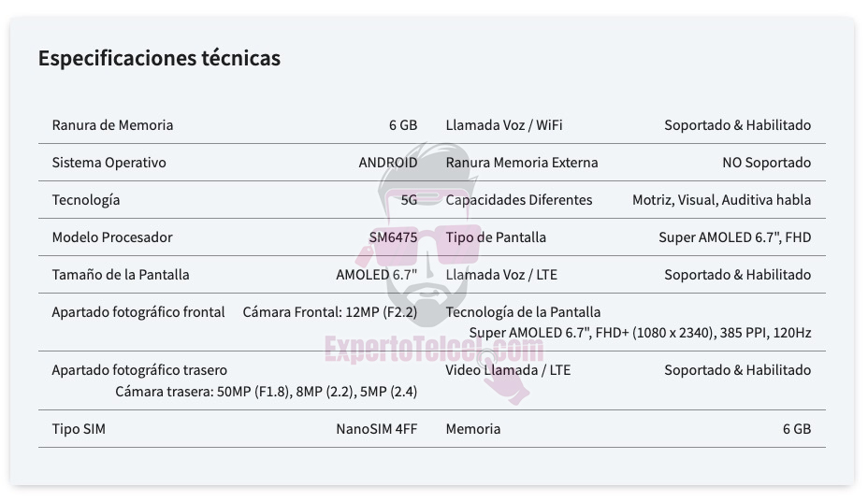
Task: Click the Cámara trasera 50MP specification text
Action: (x=267, y=392)
